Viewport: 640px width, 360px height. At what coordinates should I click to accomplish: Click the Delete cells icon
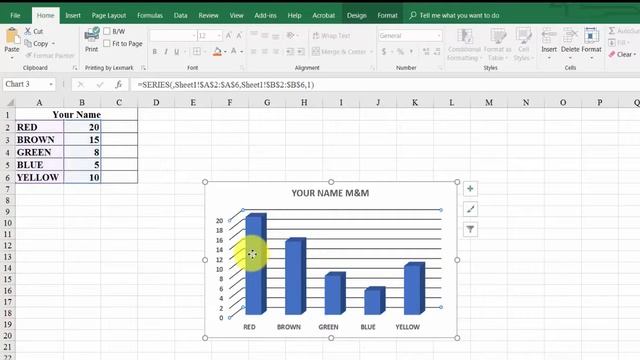tap(570, 36)
